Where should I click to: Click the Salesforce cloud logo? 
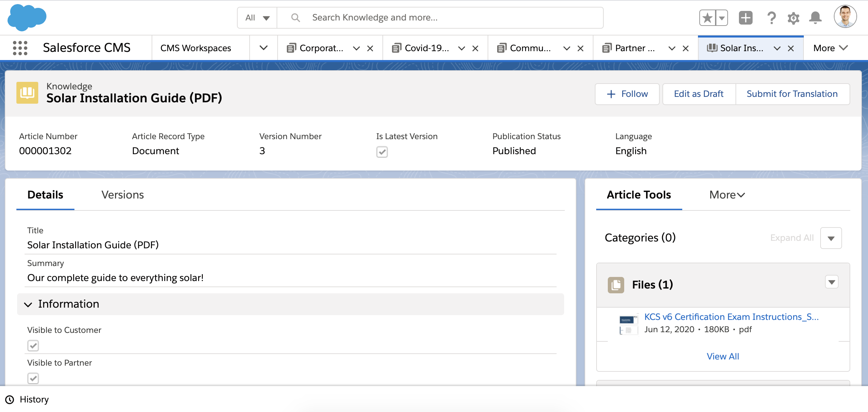pos(27,18)
